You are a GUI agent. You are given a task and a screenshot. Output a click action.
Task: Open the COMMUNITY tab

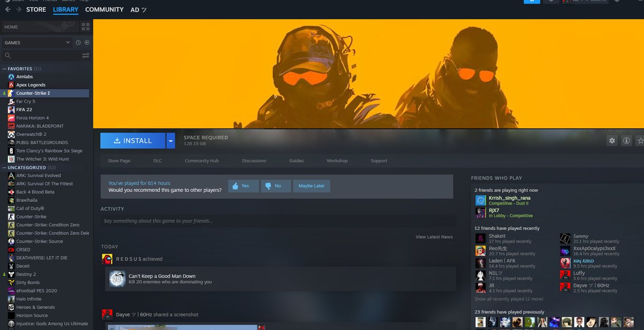click(104, 10)
